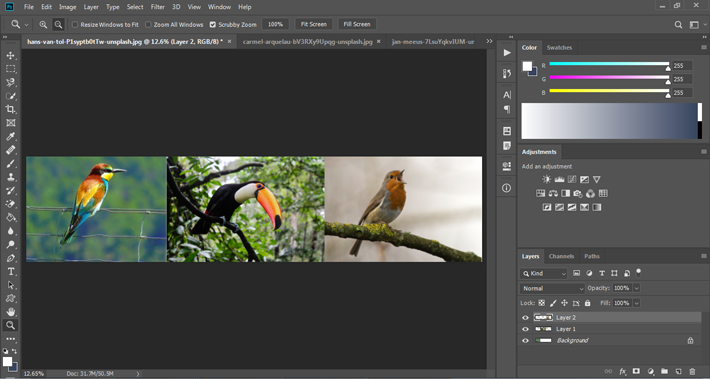This screenshot has height=379, width=710.
Task: Click the Zoom Out magnifier option
Action: (x=58, y=24)
